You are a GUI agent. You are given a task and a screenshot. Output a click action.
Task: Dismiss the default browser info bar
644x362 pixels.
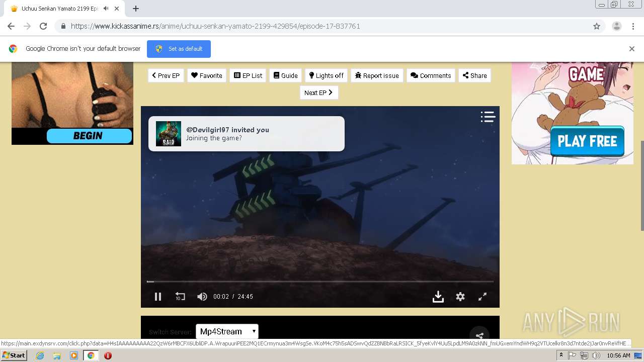632,49
